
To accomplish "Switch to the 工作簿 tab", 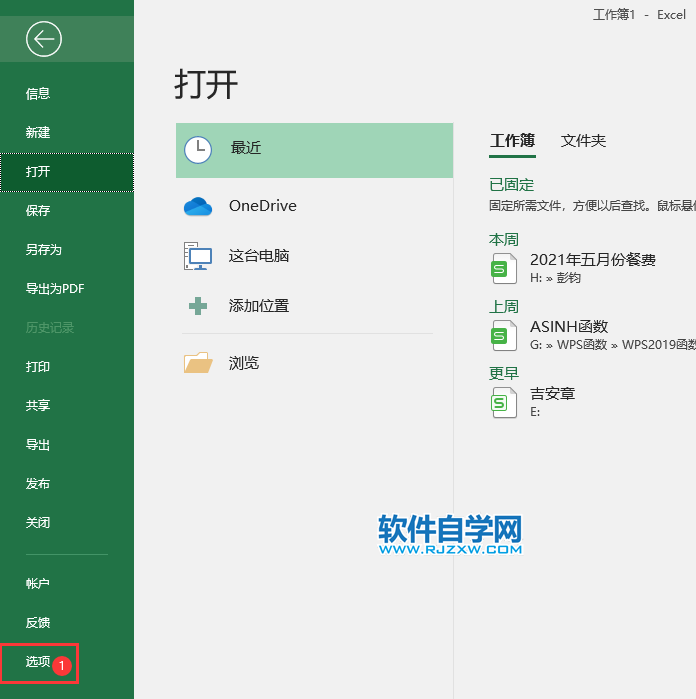I will pyautogui.click(x=512, y=141).
